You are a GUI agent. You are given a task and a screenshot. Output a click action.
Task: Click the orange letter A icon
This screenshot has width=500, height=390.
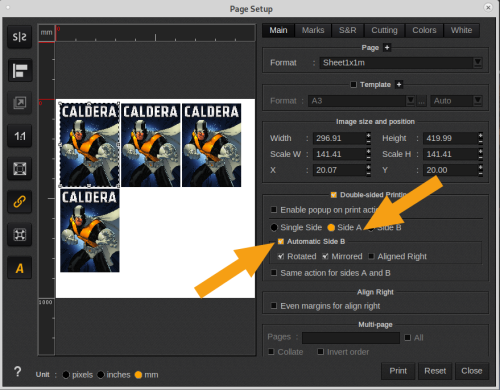(x=20, y=268)
